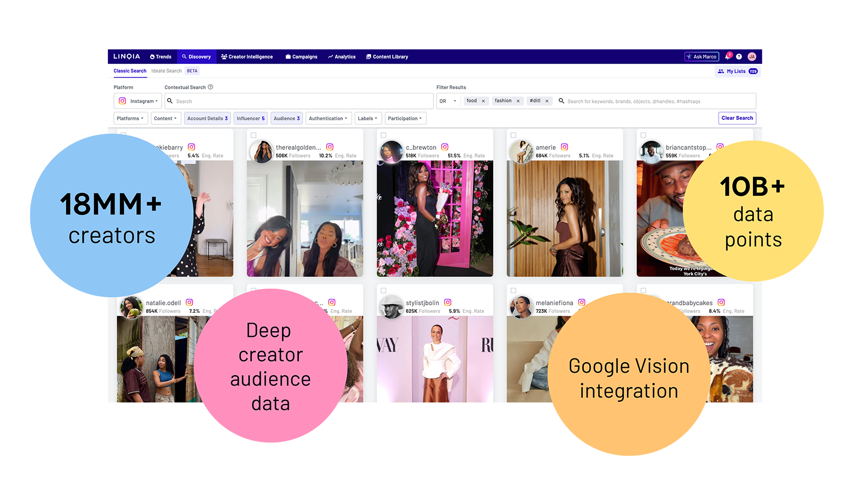Select the c_brewton card checkbox
The image size is (868, 488).
click(384, 135)
